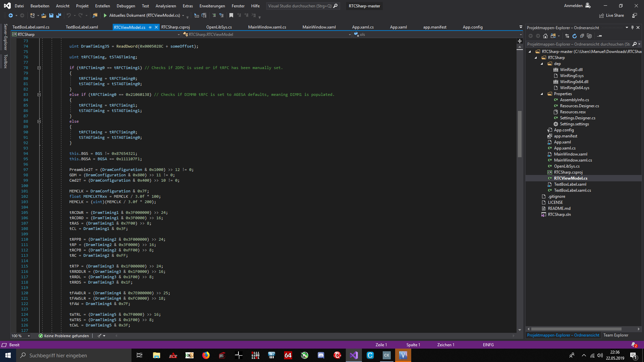Click the Solution Explorer horizontal scrollbar
The width and height of the screenshot is (644, 362).
point(576,329)
